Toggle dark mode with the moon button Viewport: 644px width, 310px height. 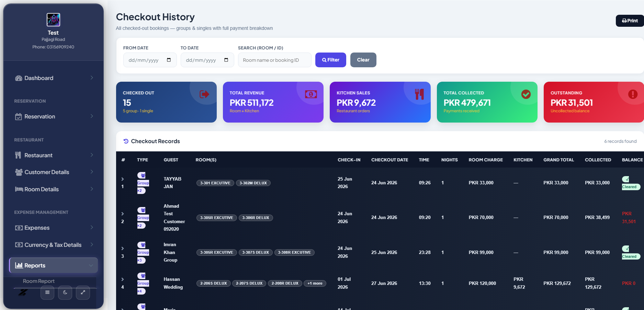pos(65,292)
